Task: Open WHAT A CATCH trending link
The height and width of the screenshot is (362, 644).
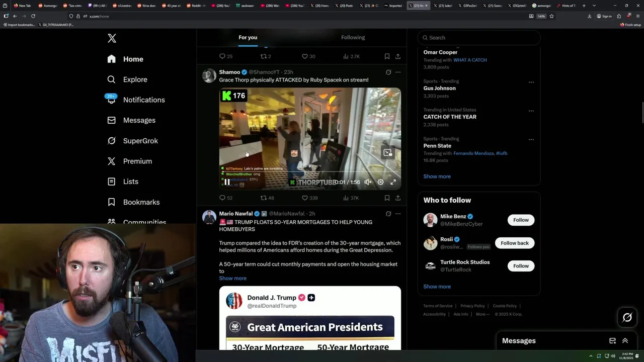Action: click(x=470, y=60)
